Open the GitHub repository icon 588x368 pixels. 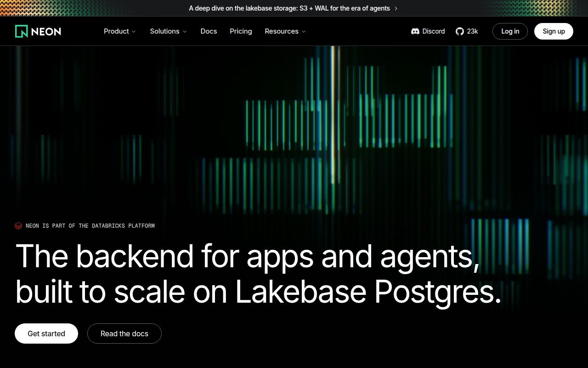click(460, 31)
